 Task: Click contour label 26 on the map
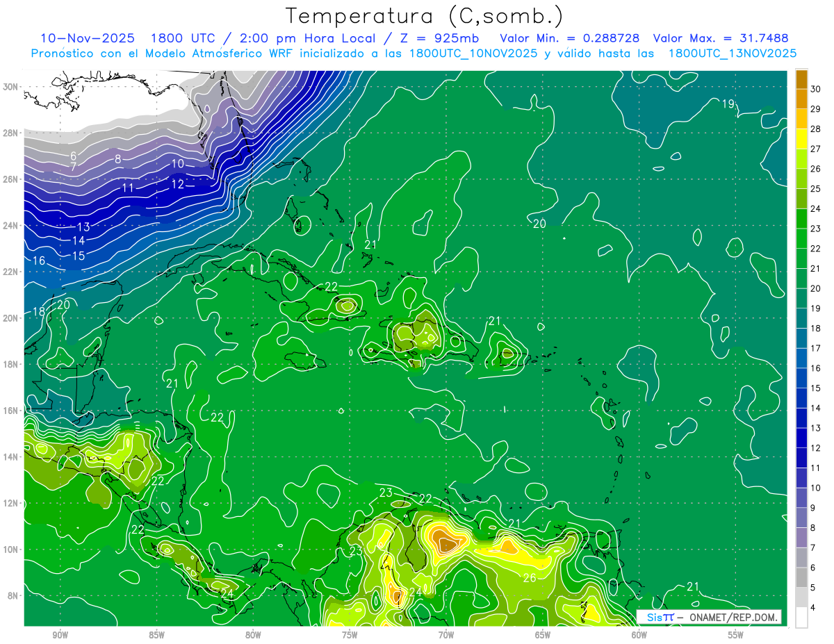pos(529,578)
